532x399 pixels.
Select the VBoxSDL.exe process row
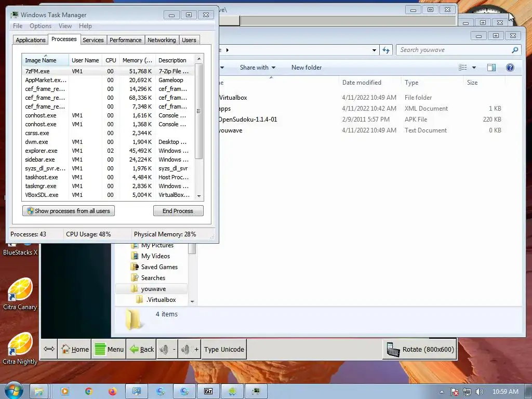(108, 195)
